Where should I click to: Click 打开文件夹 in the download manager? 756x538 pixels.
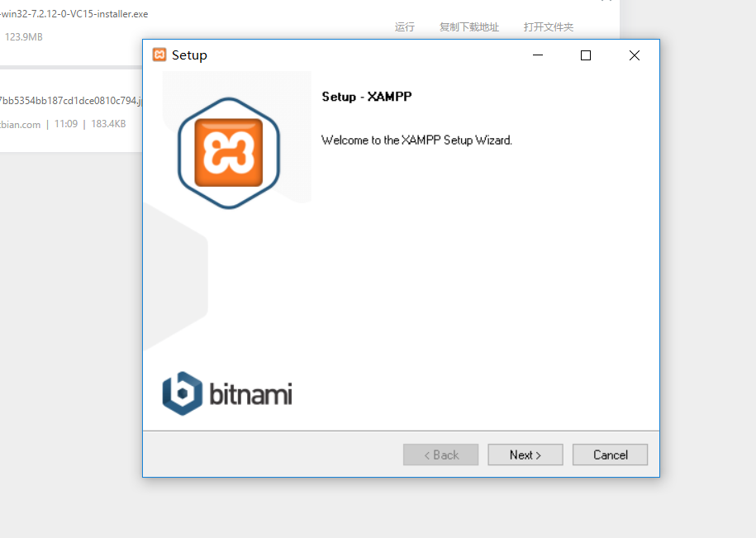pos(549,27)
